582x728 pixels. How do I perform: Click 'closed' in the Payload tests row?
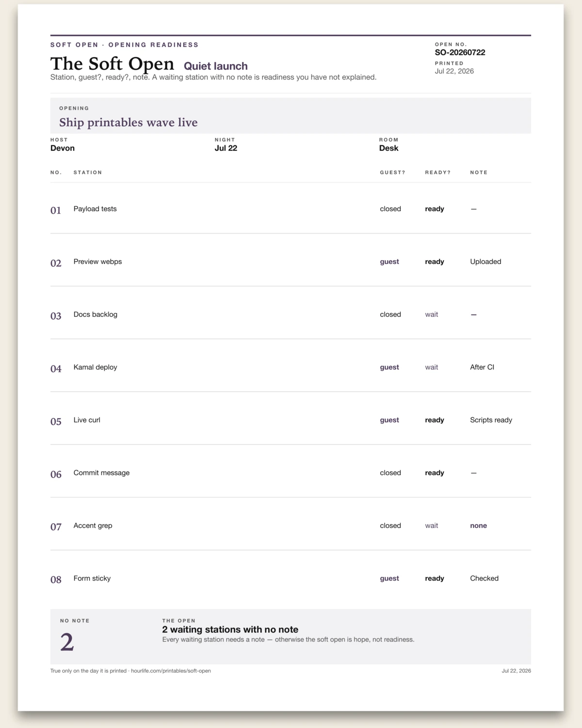(x=390, y=209)
